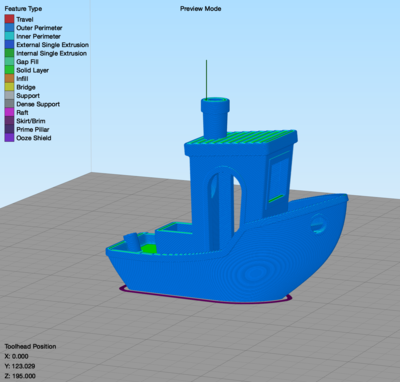
Task: Click the 'Skirt/Brim' legend label
Action: [31, 121]
